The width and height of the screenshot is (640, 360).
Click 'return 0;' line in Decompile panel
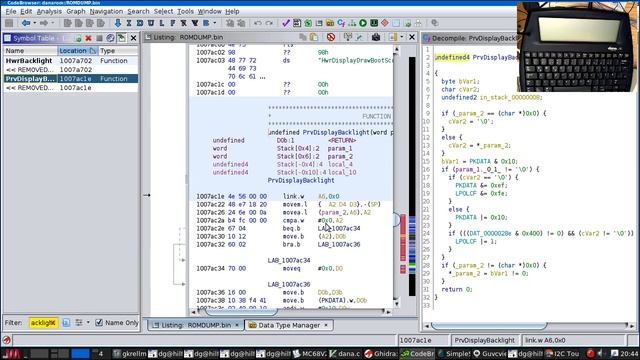(x=458, y=289)
